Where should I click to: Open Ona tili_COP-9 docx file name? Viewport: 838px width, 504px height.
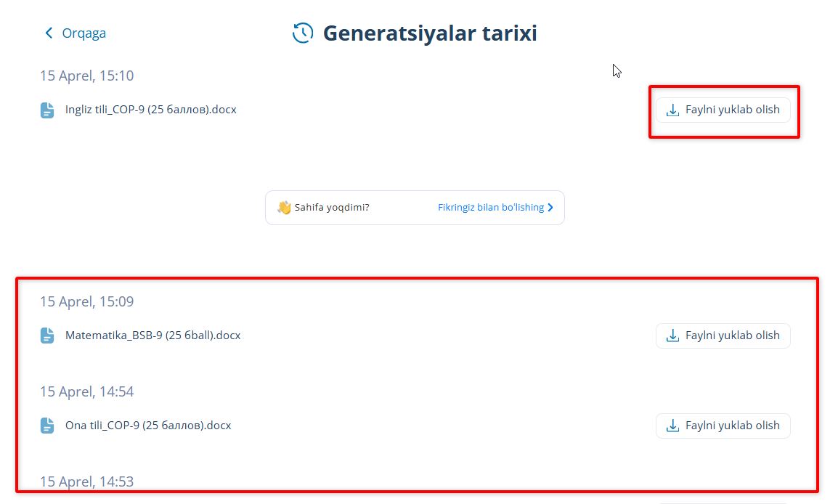pos(148,426)
